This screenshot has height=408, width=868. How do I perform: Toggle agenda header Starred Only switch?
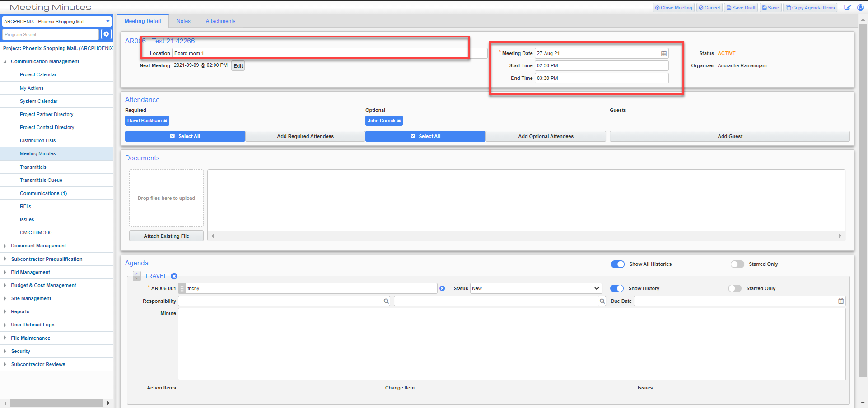737,264
